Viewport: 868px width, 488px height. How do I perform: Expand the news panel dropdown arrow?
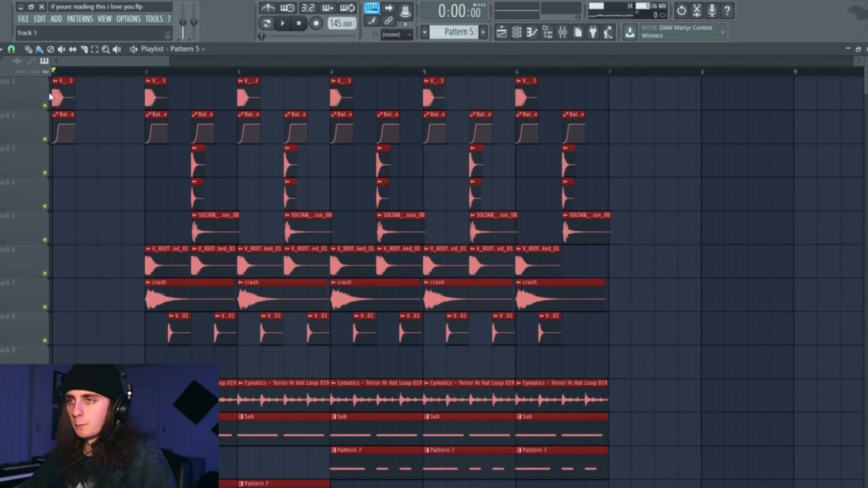[723, 31]
